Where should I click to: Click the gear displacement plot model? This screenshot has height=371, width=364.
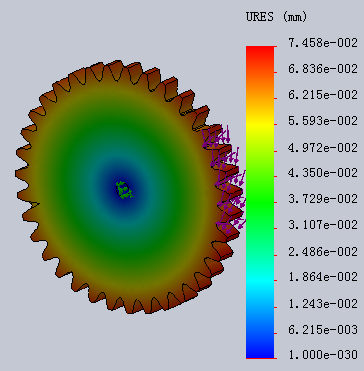[x=128, y=187]
